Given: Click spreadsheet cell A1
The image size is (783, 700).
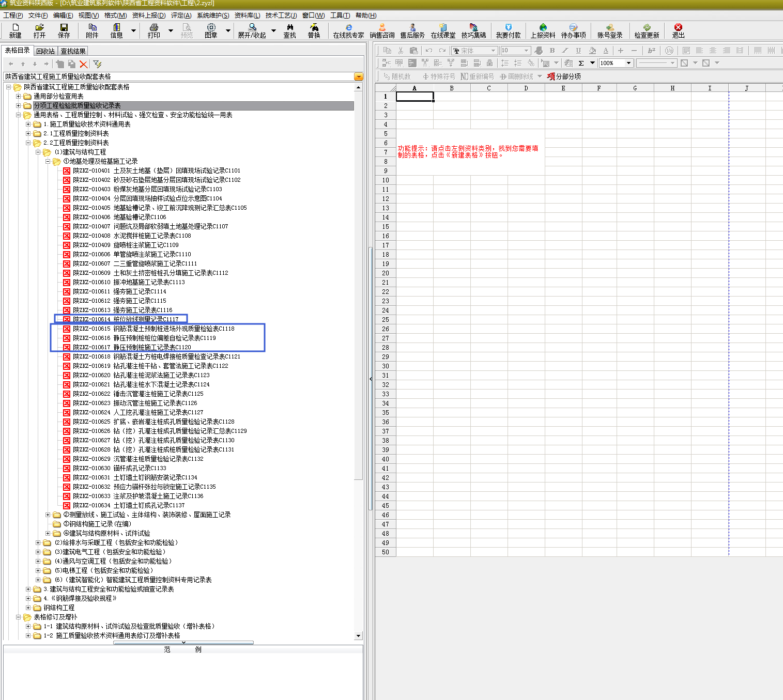Looking at the screenshot, I should point(414,97).
